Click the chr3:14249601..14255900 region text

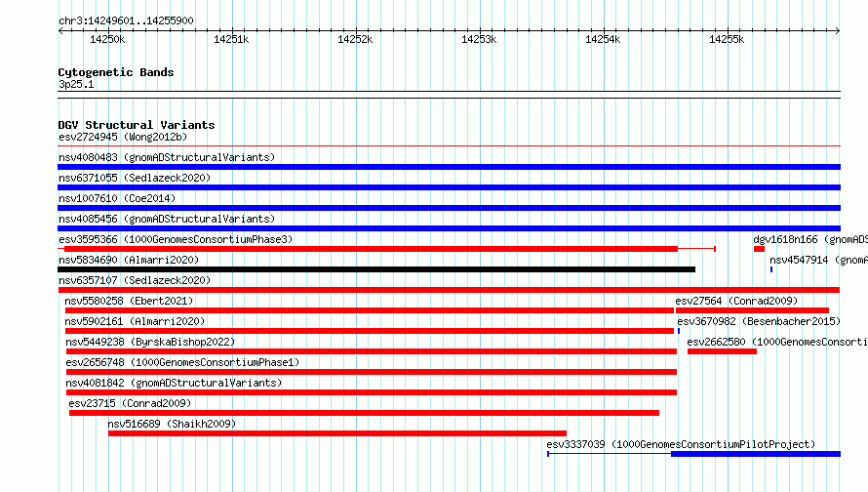coord(126,20)
